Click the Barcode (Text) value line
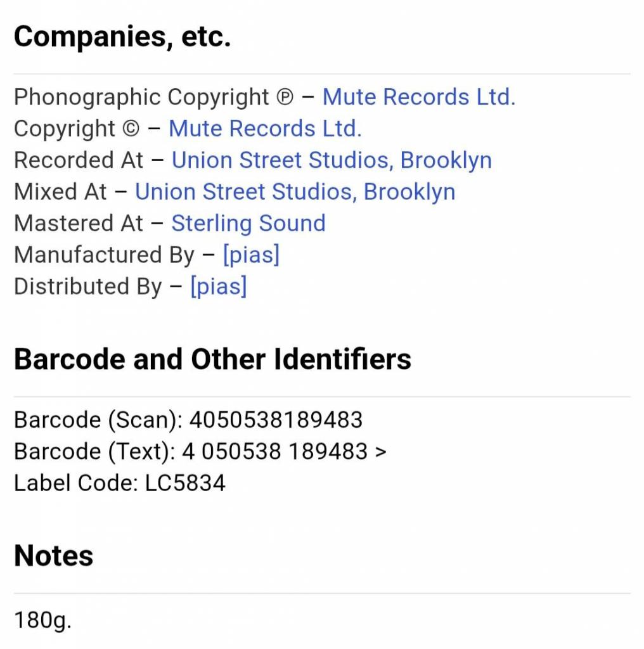 point(284,451)
